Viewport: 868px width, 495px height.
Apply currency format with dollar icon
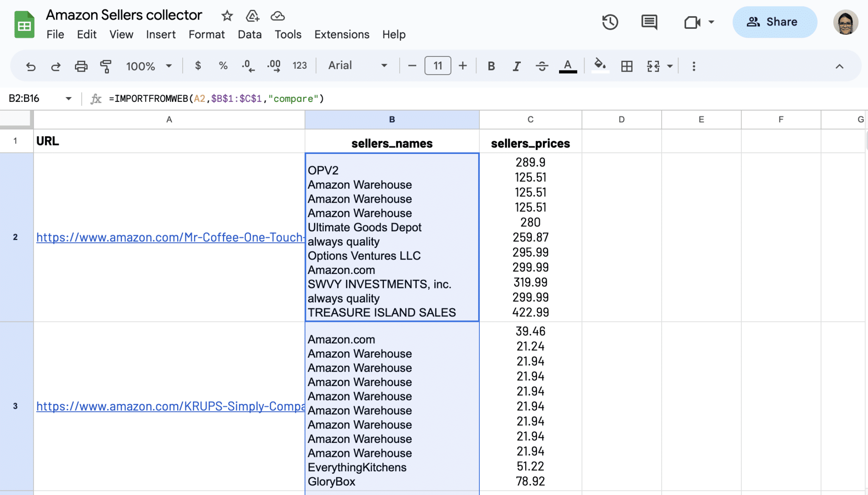pyautogui.click(x=198, y=66)
